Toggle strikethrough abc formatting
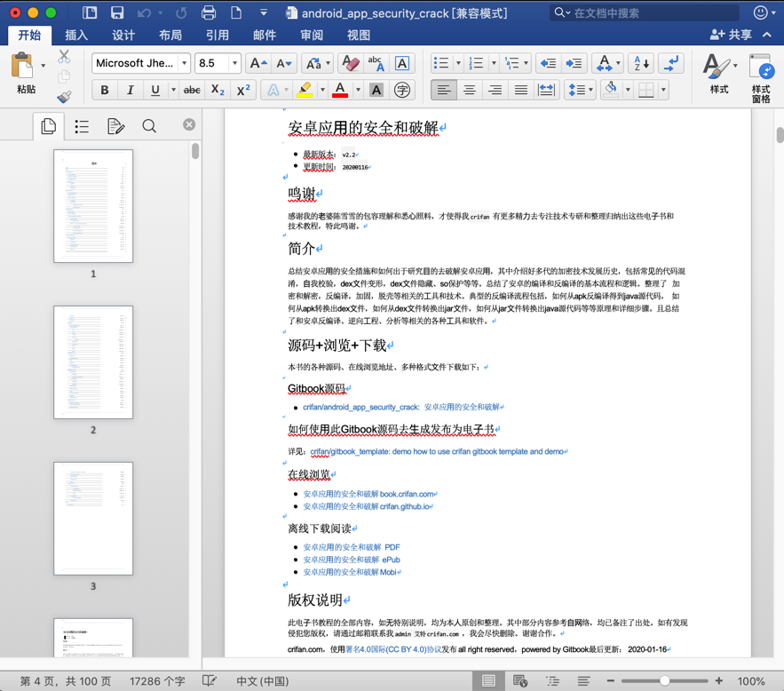784x691 pixels. (x=192, y=90)
